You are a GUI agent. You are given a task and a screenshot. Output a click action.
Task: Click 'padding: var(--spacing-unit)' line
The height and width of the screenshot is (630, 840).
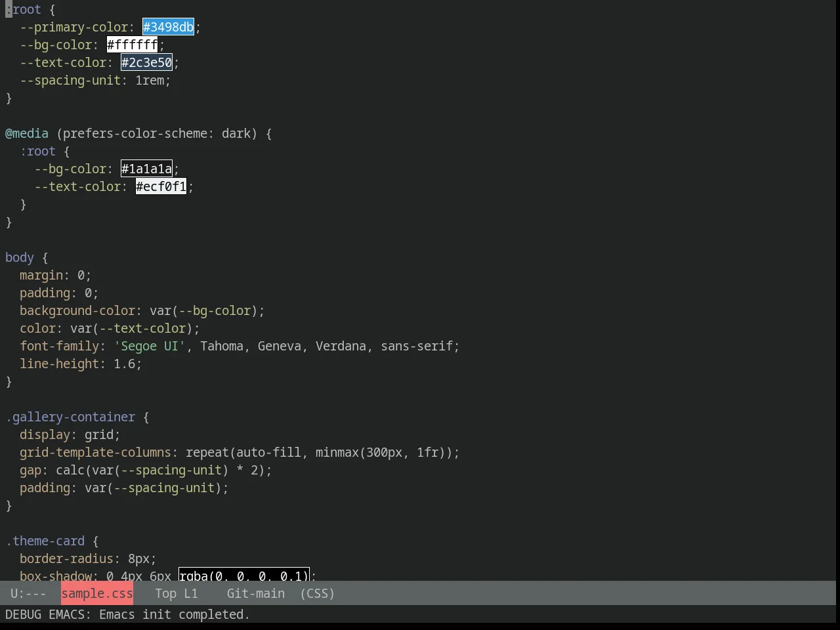(x=124, y=488)
